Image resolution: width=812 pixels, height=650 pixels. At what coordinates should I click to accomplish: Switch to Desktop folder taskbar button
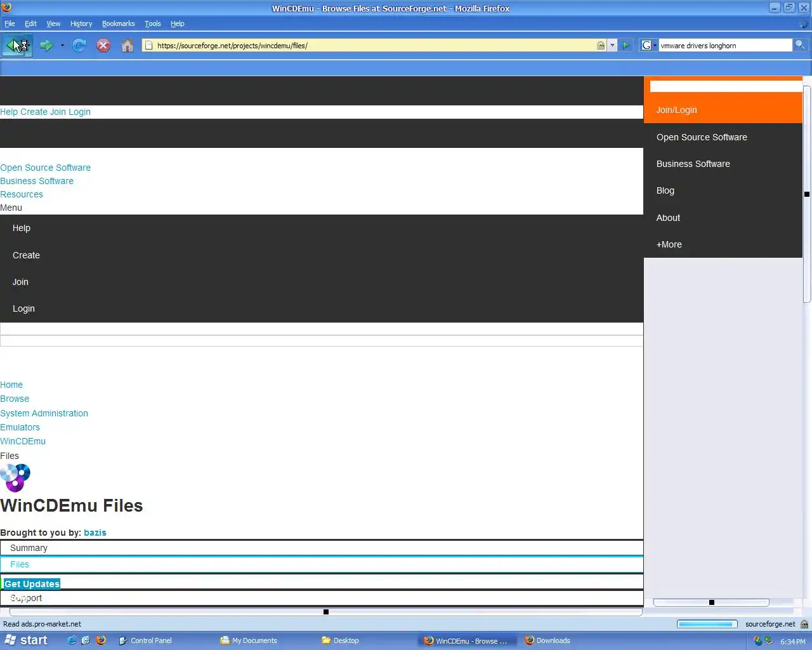click(367, 640)
